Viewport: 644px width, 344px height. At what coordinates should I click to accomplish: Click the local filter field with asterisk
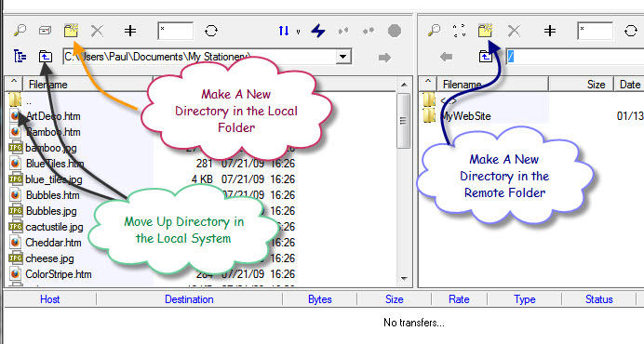coord(175,31)
